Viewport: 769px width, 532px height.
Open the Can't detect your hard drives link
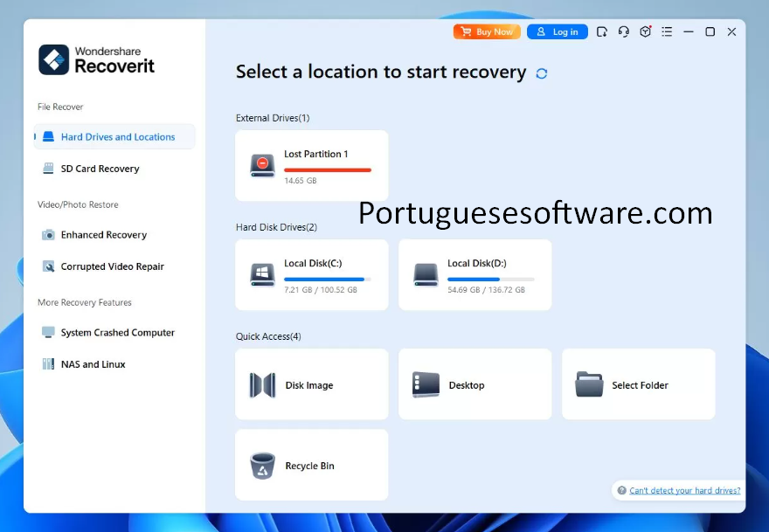point(685,490)
